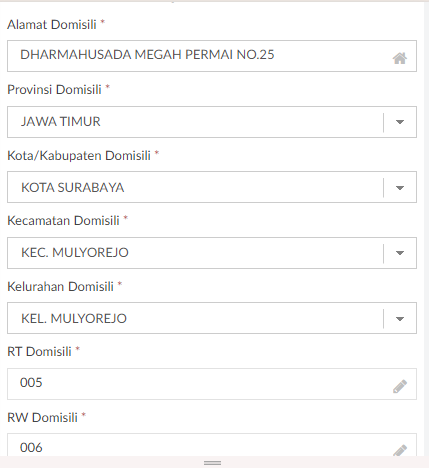Image resolution: width=429 pixels, height=468 pixels.
Task: Click the Kota/Kabupaten Domisili label
Action: tap(79, 156)
